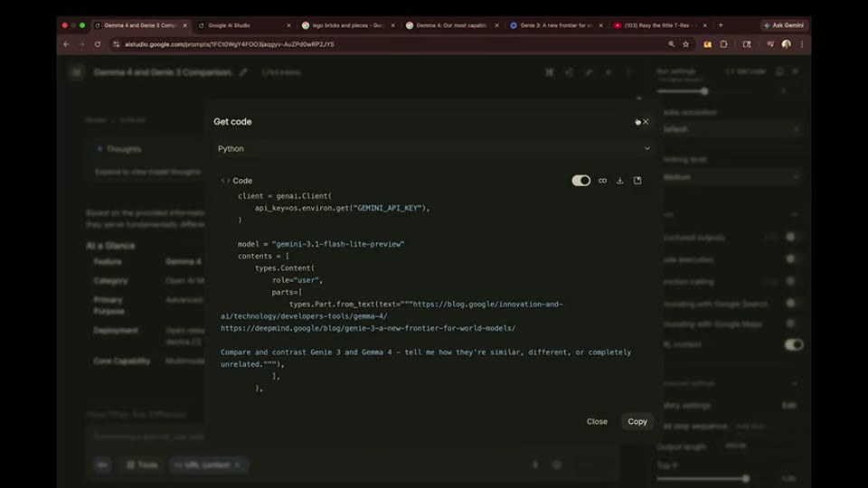Click the Colab link icon in code header
Screen dimensions: 868x488
click(x=602, y=181)
